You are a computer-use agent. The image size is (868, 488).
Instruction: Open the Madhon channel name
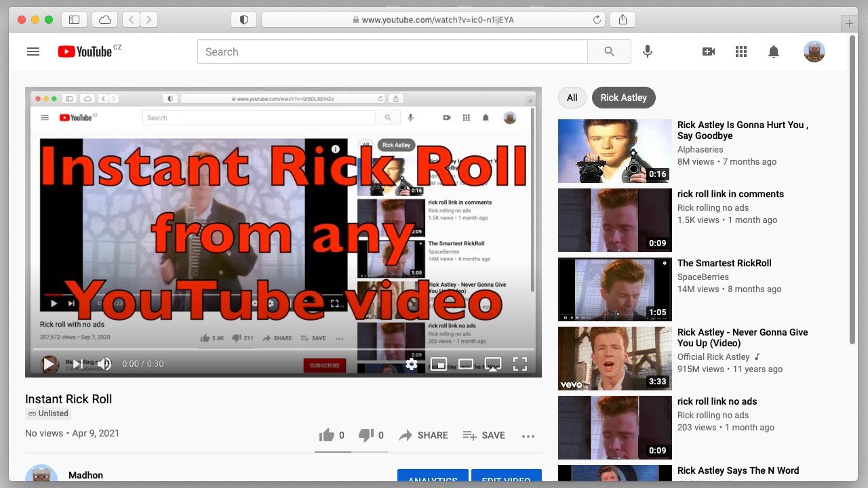click(85, 475)
